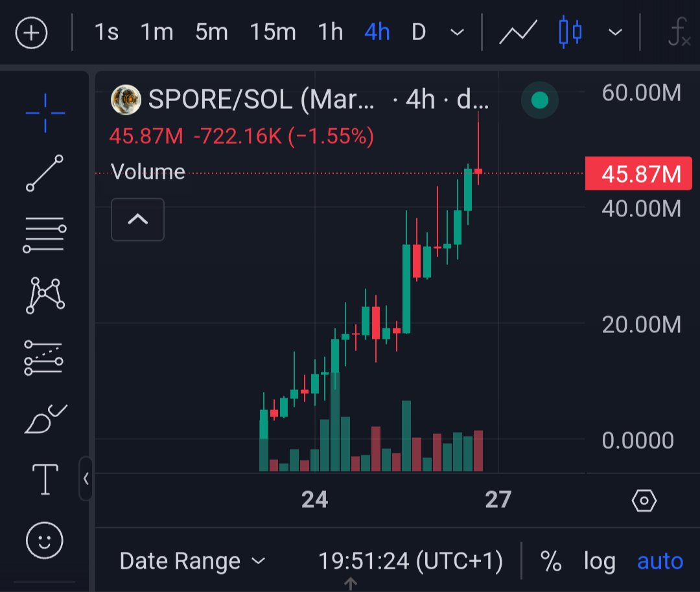700x592 pixels.
Task: Select the line chart style icon
Action: (518, 32)
